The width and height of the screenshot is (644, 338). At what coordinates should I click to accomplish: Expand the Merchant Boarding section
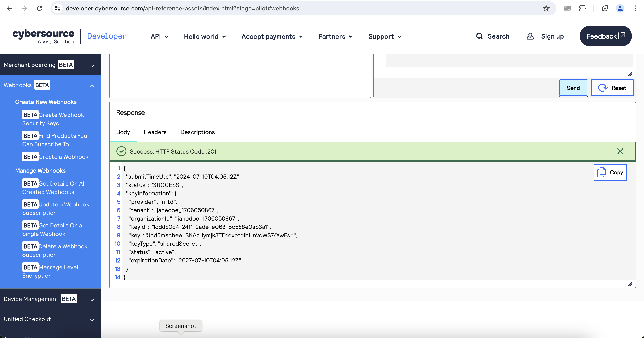pos(92,66)
